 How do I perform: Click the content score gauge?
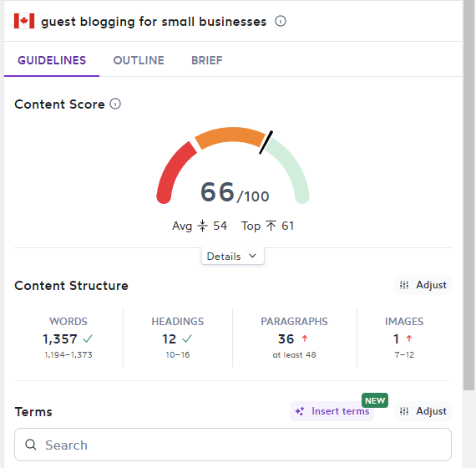(x=233, y=165)
